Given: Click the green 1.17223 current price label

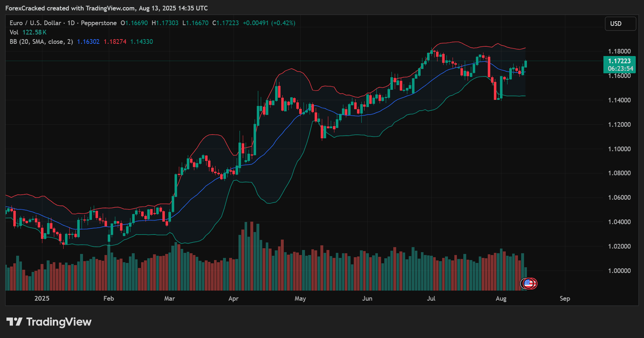Looking at the screenshot, I should point(619,61).
